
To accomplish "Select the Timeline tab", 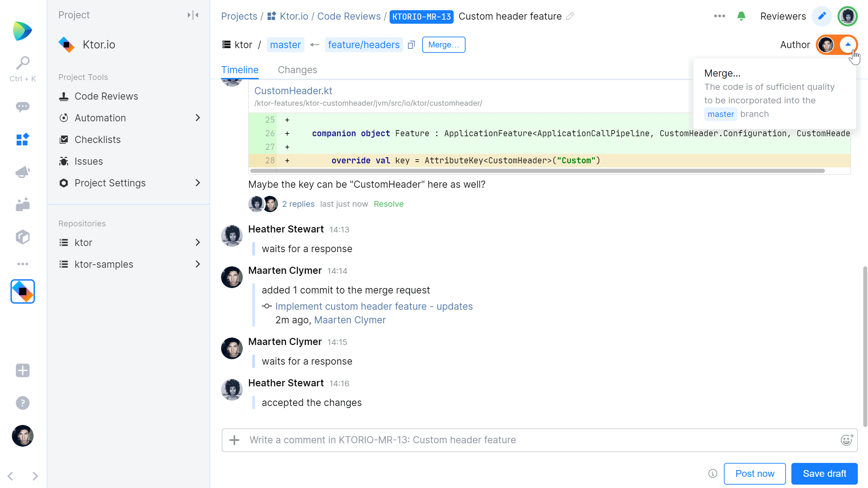I will (240, 70).
